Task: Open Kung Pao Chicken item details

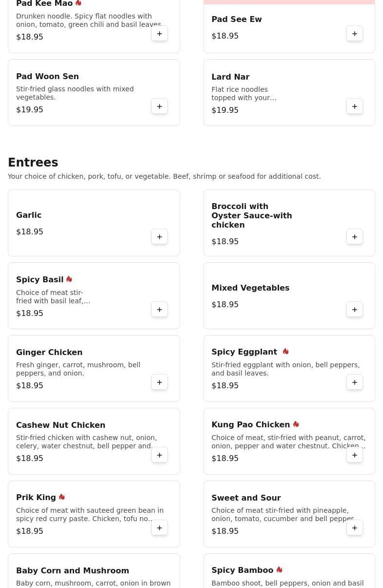Action: pos(250,425)
